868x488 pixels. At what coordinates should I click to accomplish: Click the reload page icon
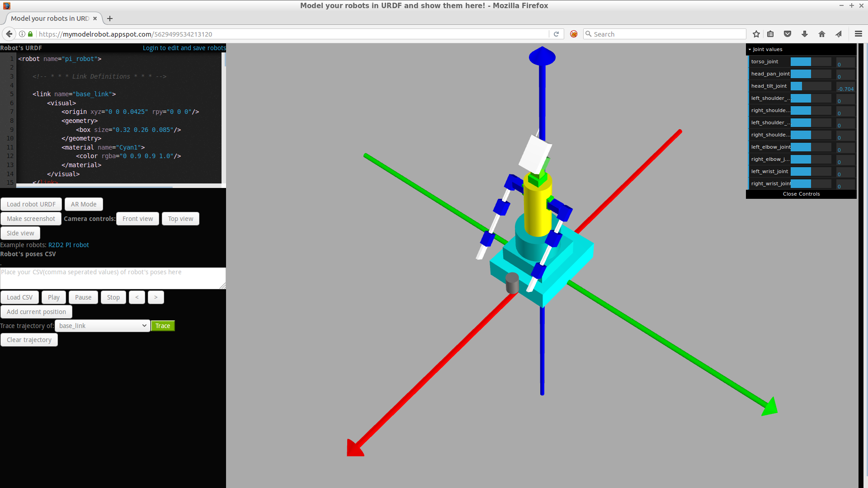pyautogui.click(x=557, y=34)
